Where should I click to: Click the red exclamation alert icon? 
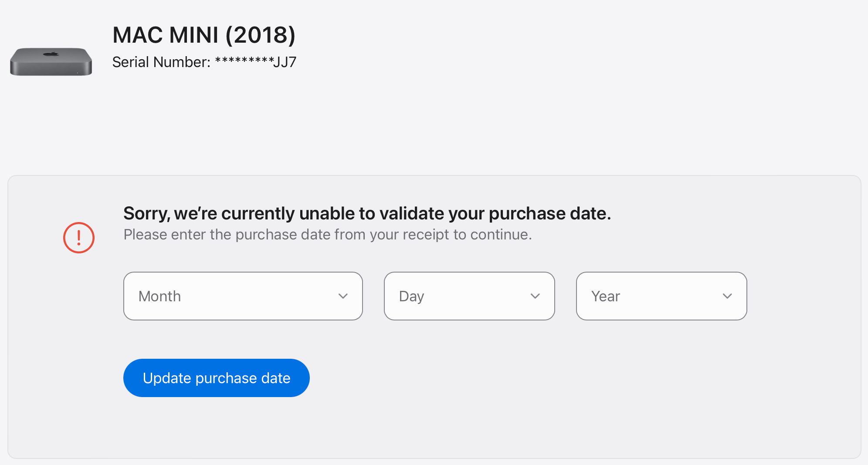click(x=79, y=238)
